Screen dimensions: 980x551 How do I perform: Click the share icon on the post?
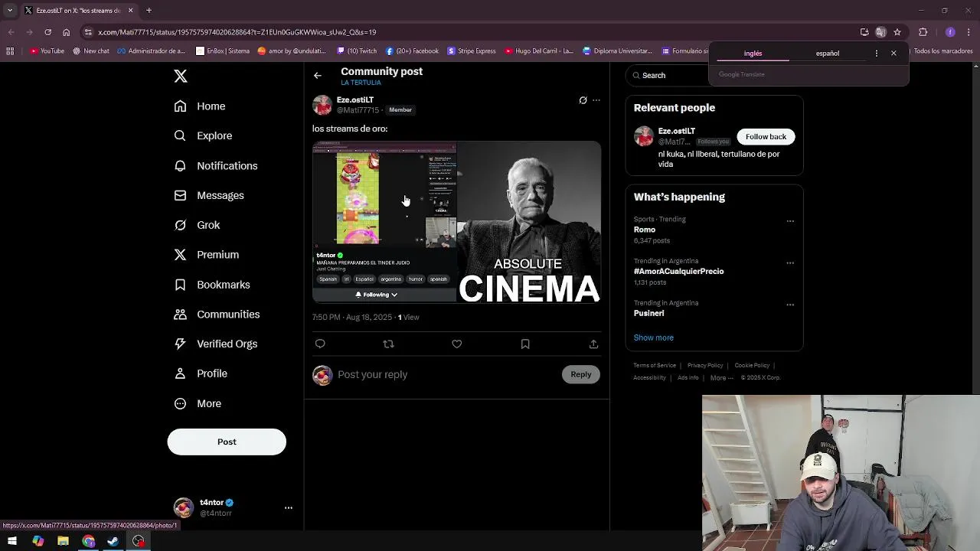pyautogui.click(x=593, y=344)
